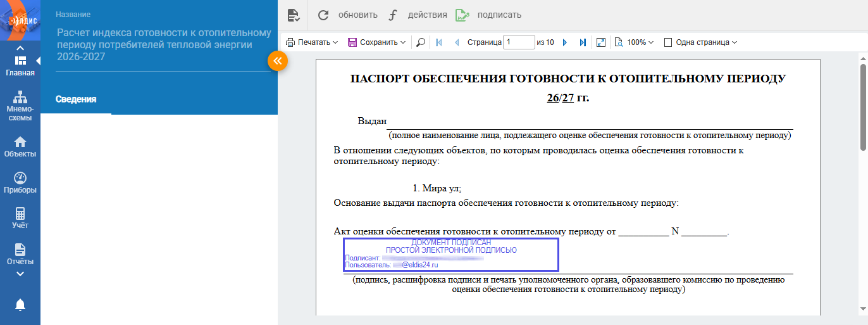Click the page zoom magnifier icon
This screenshot has height=325, width=868.
pos(619,42)
